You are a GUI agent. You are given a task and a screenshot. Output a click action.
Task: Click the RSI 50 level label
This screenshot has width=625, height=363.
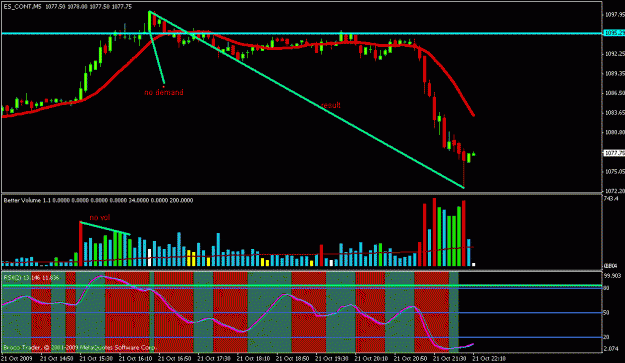[x=606, y=313]
